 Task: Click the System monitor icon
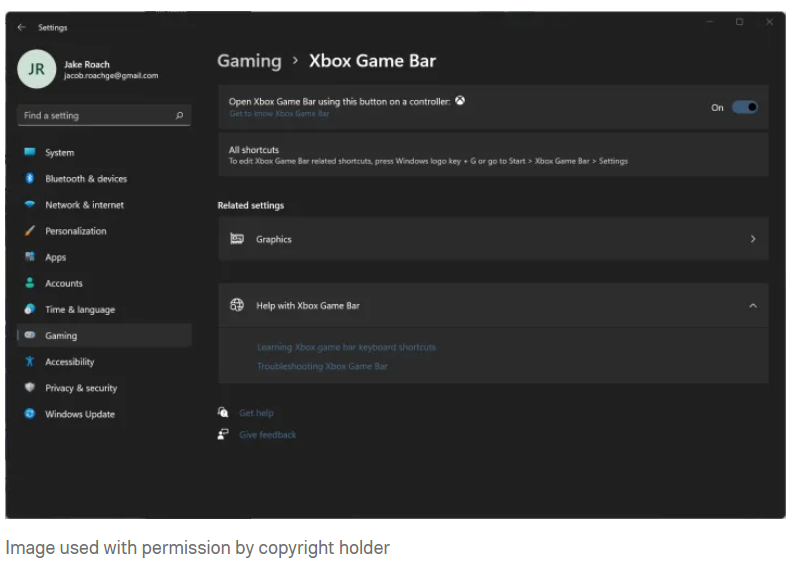click(30, 152)
